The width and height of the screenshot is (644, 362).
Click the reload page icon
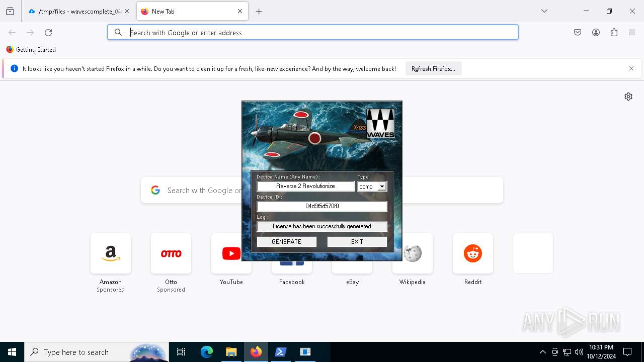(x=48, y=33)
